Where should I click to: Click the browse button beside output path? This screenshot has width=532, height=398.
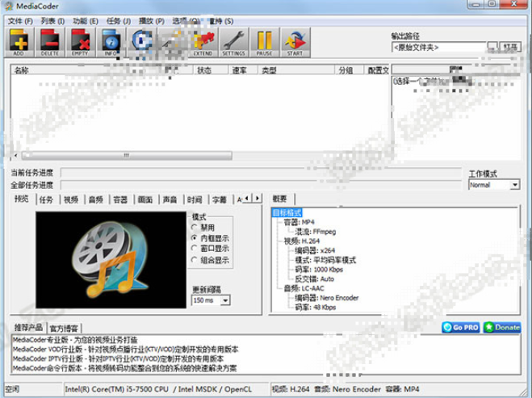coord(492,47)
